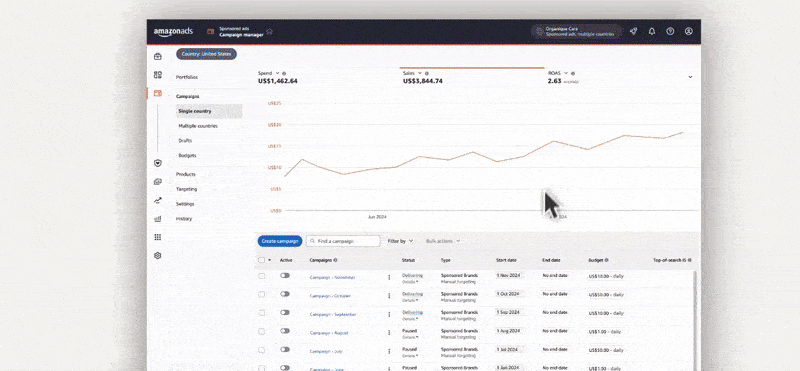Viewport: 800px width, 371px height.
Task: Open the trending arrow insights sidebar icon
Action: tap(158, 201)
